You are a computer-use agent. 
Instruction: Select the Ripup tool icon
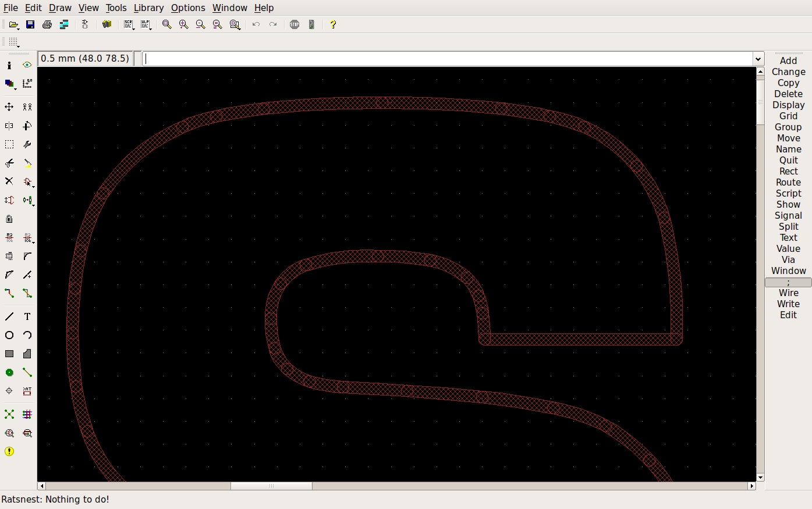pos(27,293)
